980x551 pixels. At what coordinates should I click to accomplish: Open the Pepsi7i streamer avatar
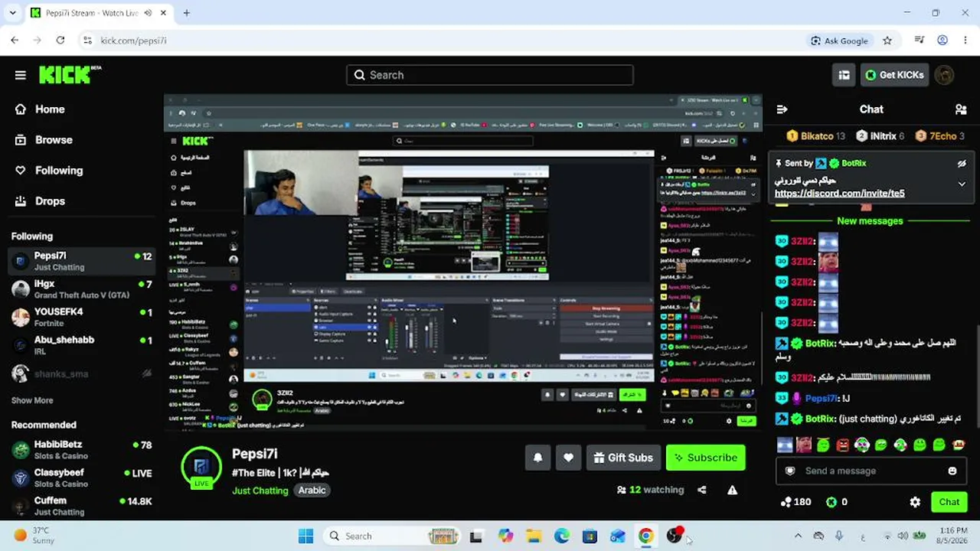point(201,466)
